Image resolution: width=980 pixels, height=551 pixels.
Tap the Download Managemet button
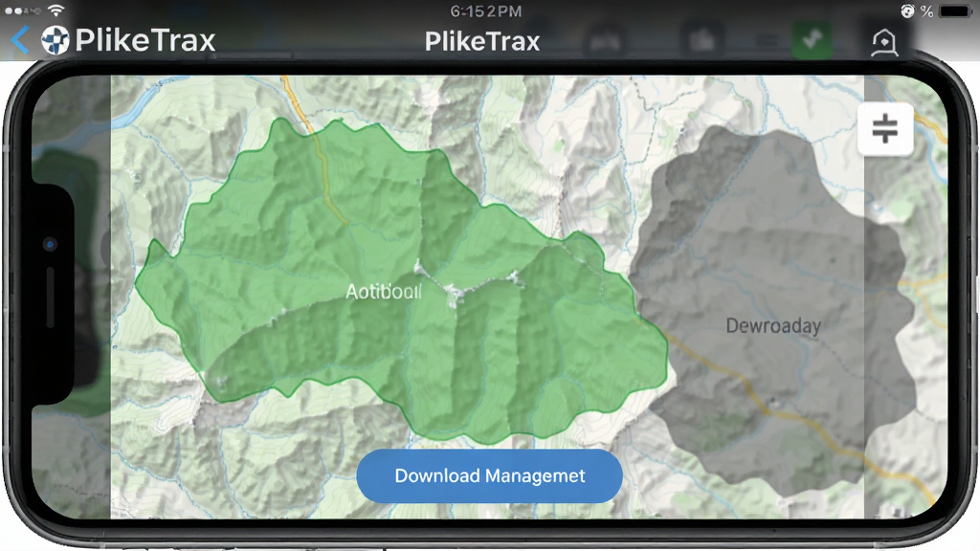click(489, 476)
